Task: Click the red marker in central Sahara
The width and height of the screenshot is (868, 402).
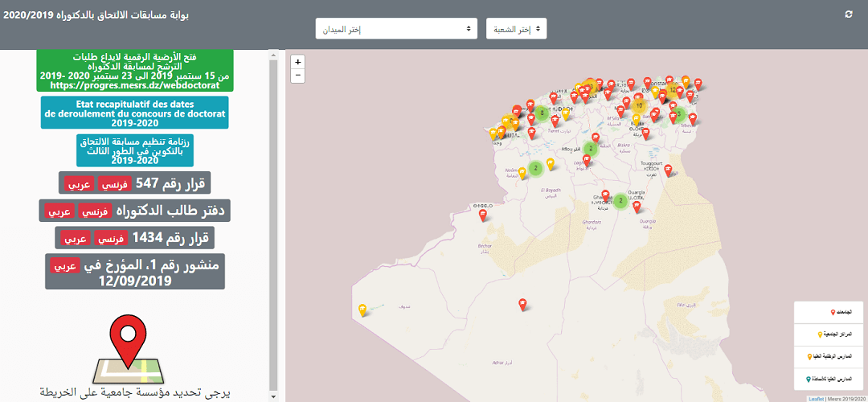Action: [522, 303]
